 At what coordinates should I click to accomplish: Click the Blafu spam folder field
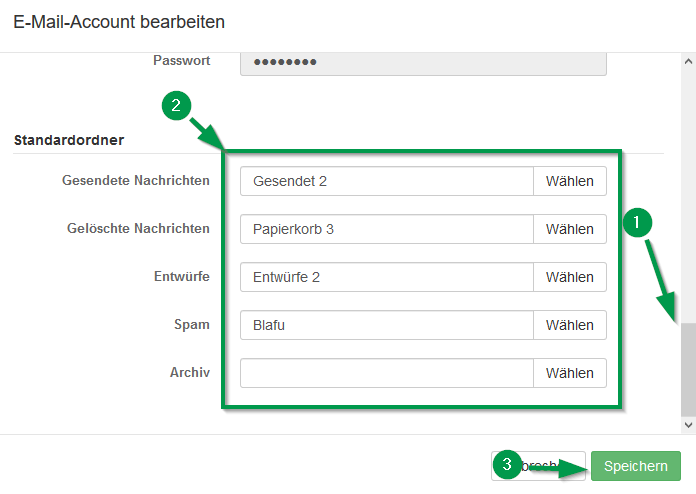387,325
